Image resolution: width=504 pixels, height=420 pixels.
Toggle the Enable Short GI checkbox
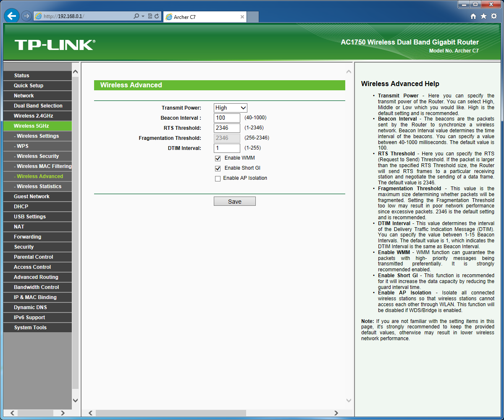point(218,168)
